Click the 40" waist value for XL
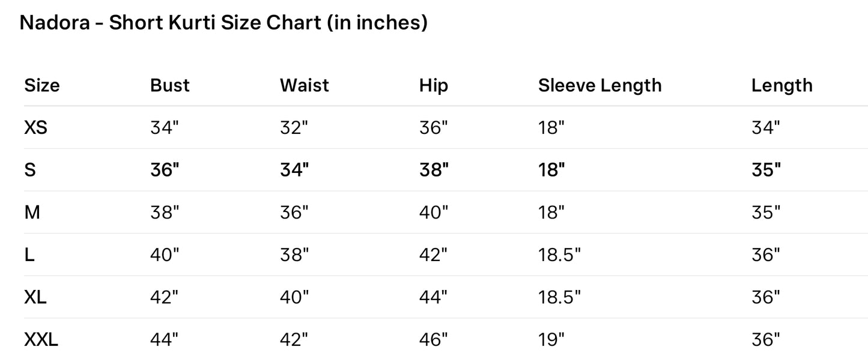 tap(294, 297)
